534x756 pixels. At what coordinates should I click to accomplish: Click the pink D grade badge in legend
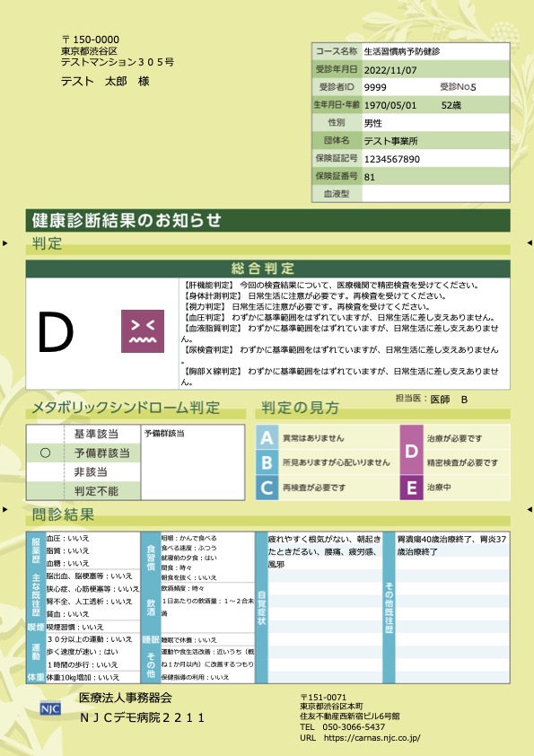pos(412,450)
